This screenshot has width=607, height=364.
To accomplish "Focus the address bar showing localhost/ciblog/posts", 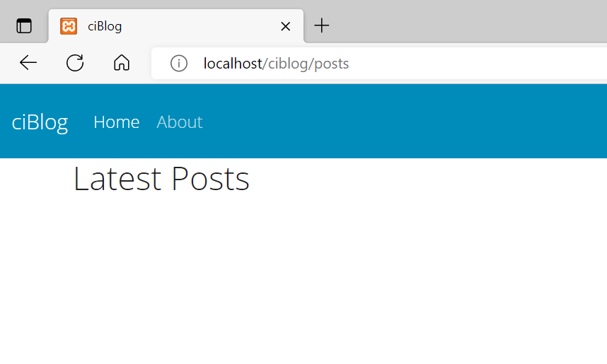I will [379, 64].
